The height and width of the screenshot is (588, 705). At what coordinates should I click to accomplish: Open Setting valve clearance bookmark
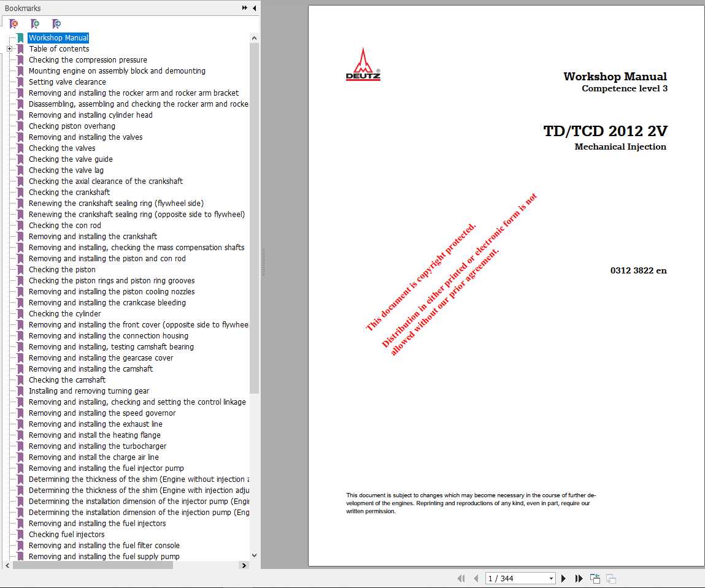click(x=67, y=82)
